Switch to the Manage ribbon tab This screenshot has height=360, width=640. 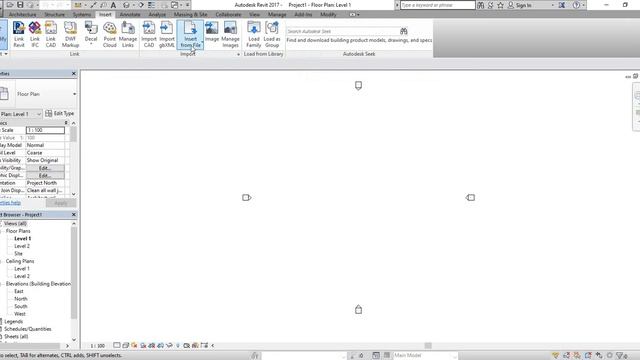pos(277,14)
